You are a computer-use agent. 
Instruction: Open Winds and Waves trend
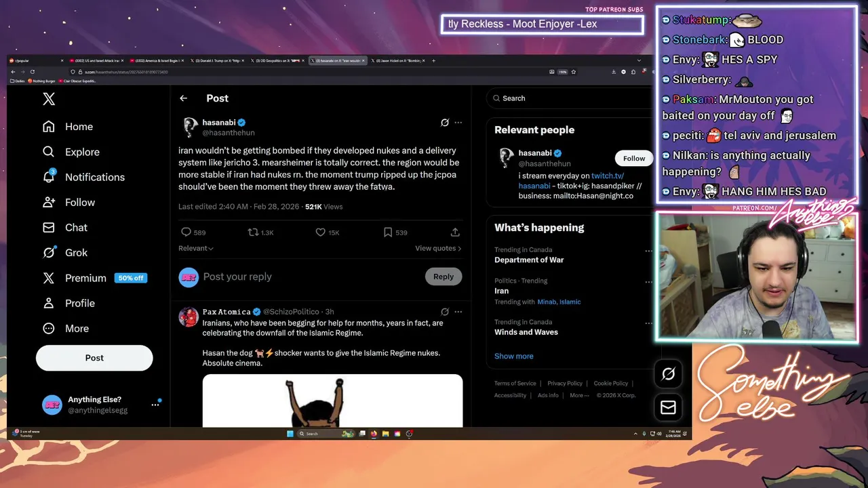coord(526,332)
